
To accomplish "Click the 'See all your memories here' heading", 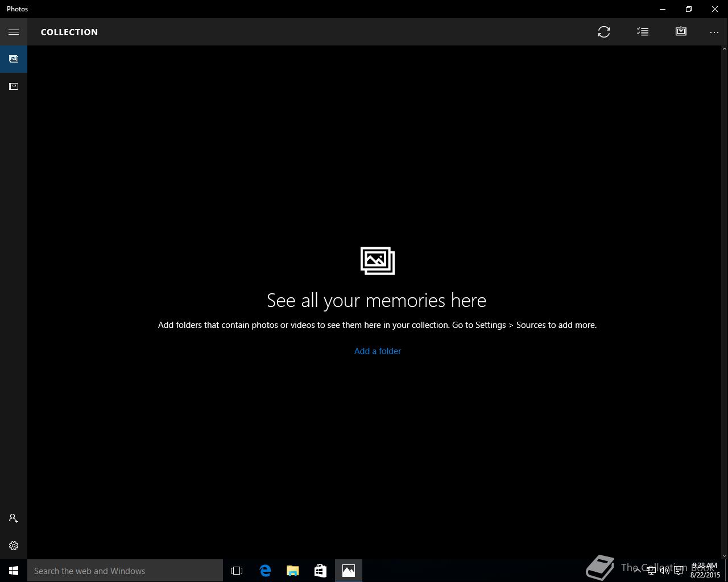I will [377, 300].
